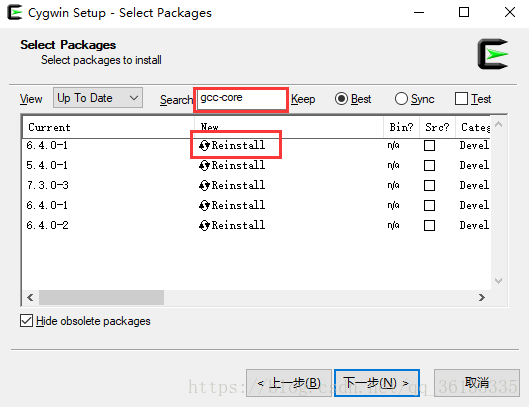529x407 pixels.
Task: Click Reinstall text in 5.4.0-1 row
Action: coord(238,165)
